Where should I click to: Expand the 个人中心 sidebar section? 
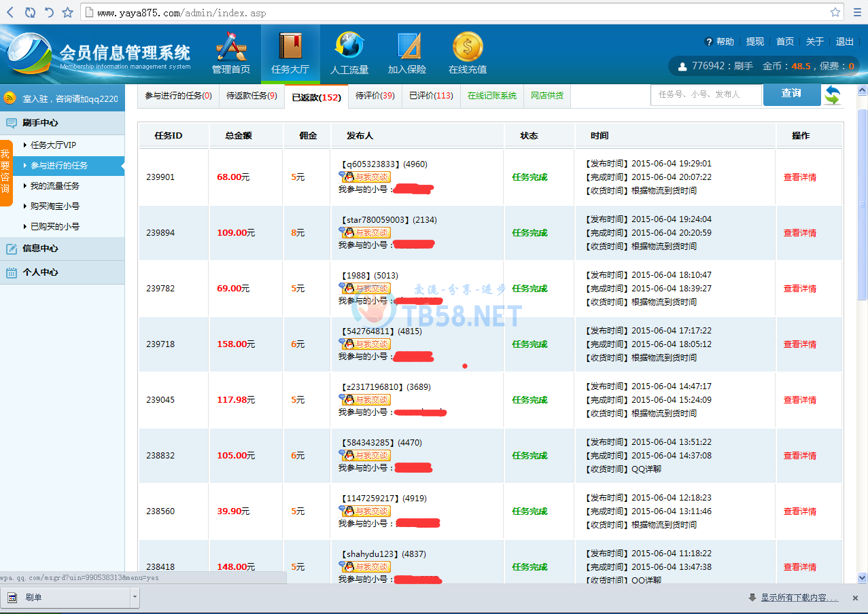[x=63, y=272]
